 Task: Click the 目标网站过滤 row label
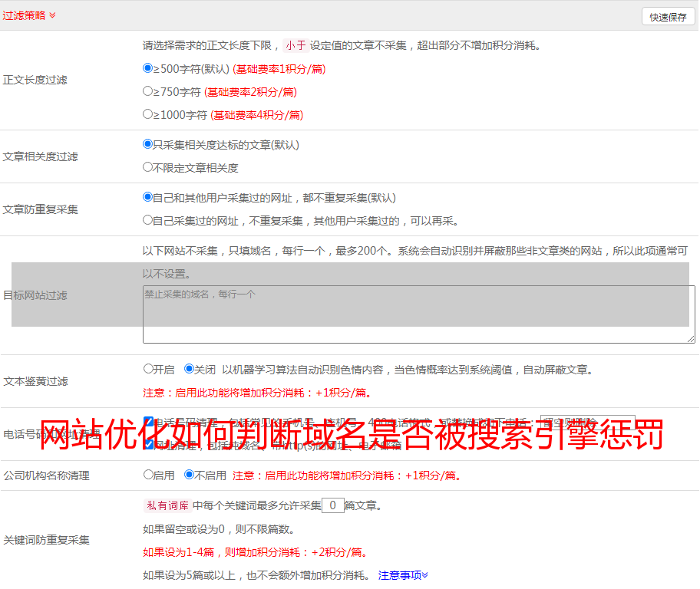pyautogui.click(x=35, y=295)
